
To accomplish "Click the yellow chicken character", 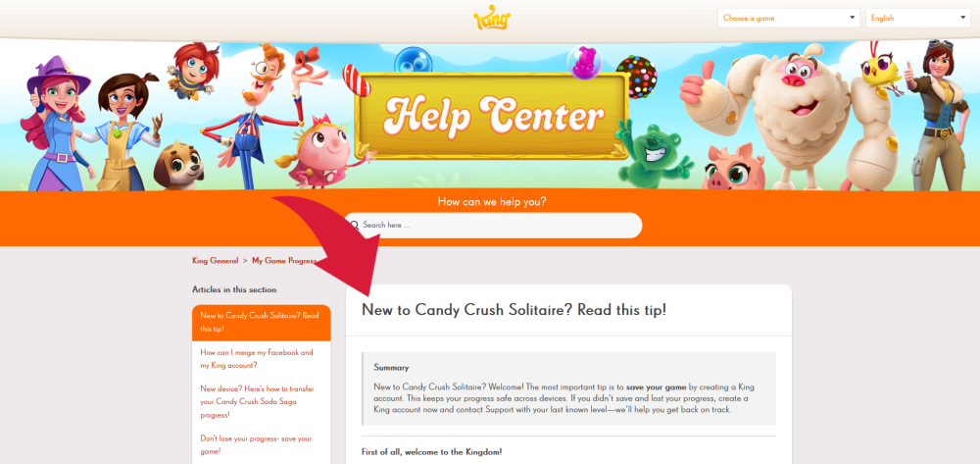I will pos(881,74).
